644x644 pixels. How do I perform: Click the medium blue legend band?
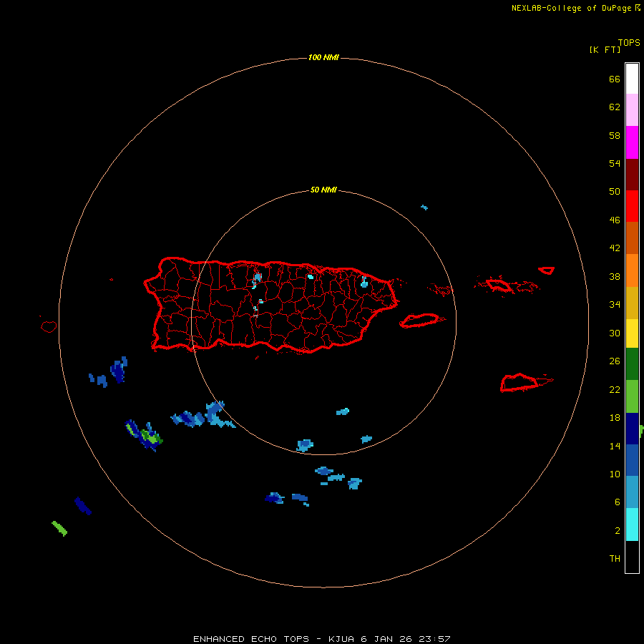[x=632, y=460]
